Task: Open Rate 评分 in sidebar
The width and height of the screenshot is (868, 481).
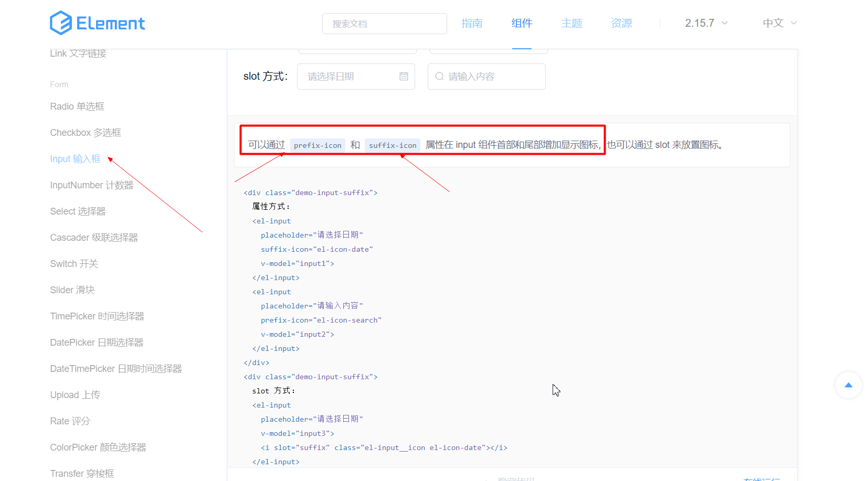Action: (x=70, y=421)
